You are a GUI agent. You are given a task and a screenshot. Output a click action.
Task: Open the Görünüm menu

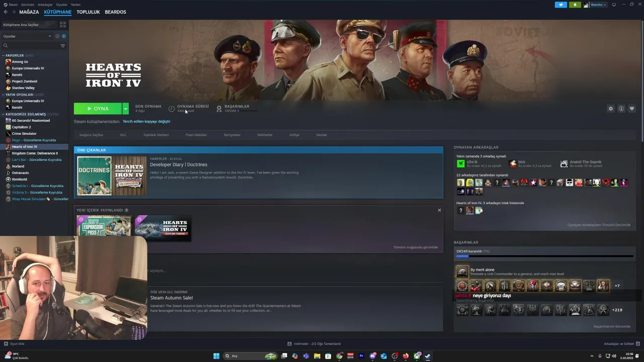click(28, 5)
